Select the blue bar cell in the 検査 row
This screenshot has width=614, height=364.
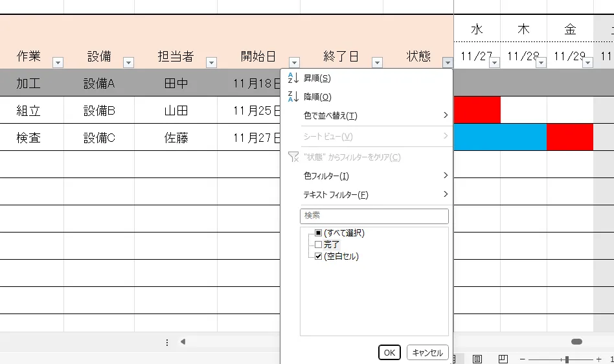tap(500, 137)
